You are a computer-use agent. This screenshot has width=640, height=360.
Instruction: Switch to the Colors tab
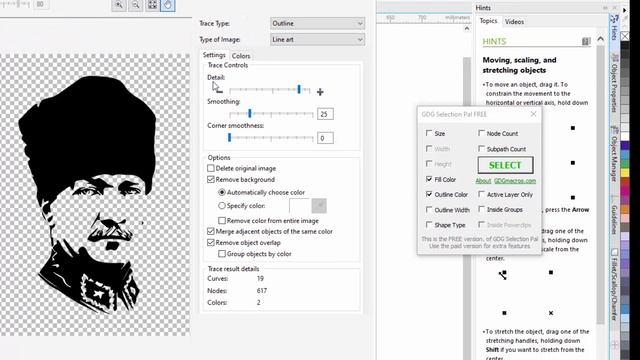(x=241, y=56)
